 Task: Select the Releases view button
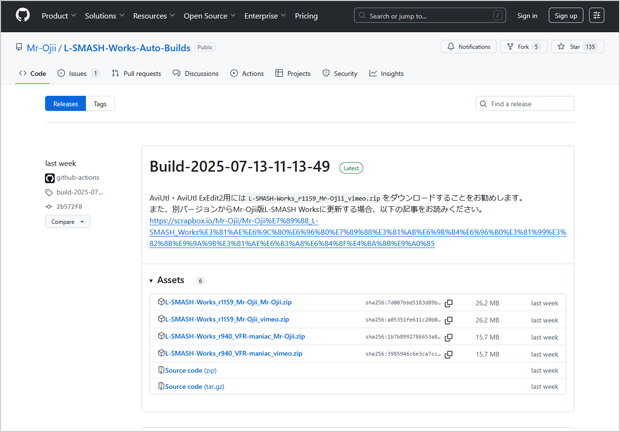coord(65,104)
